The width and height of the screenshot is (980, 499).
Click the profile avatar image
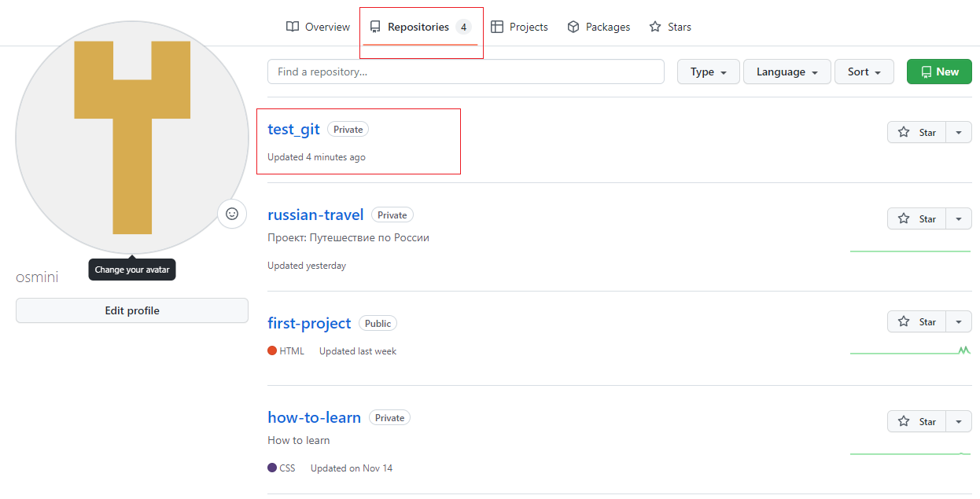click(132, 138)
